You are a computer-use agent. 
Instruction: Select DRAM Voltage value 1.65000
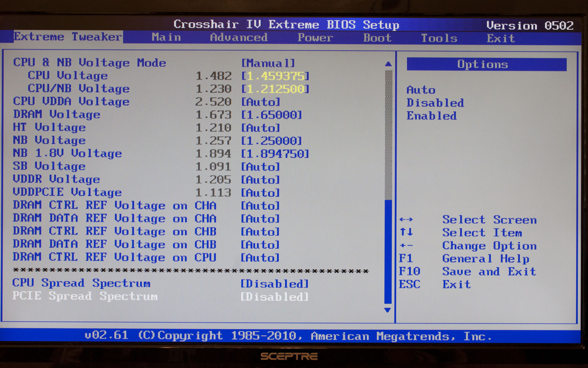pos(271,115)
